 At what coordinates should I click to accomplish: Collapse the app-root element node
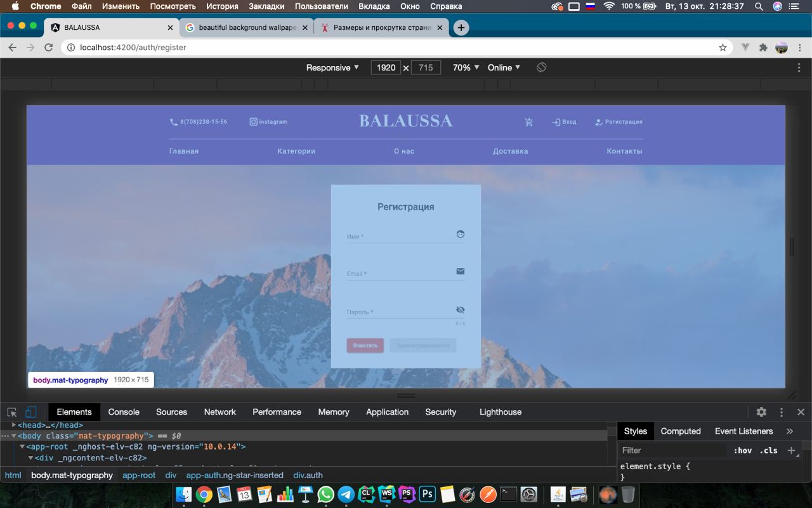click(x=22, y=446)
